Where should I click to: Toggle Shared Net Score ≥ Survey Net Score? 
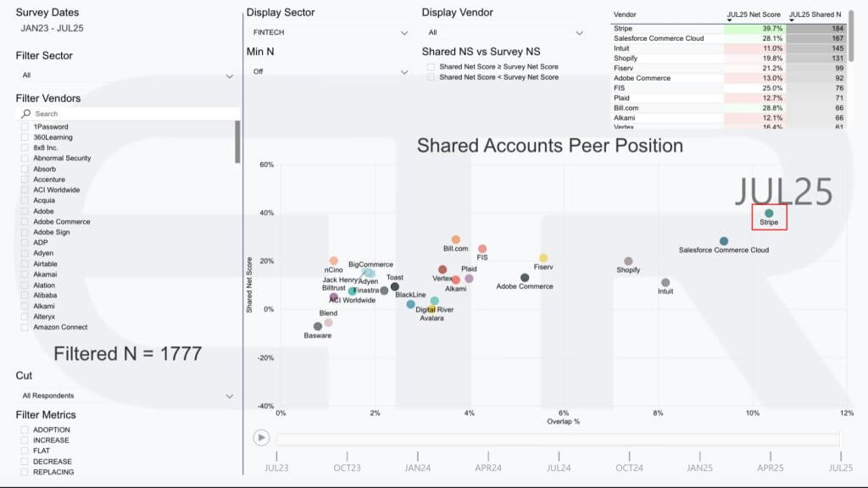coord(431,67)
